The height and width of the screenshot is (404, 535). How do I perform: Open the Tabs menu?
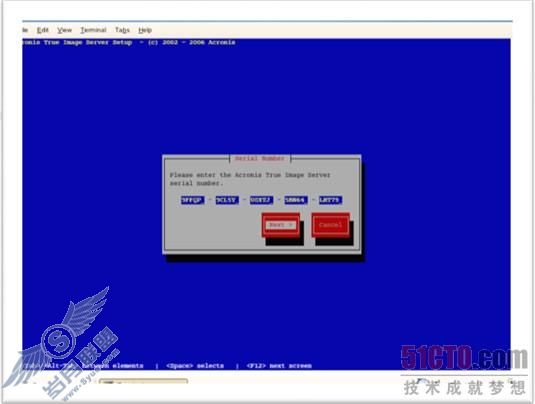click(122, 30)
